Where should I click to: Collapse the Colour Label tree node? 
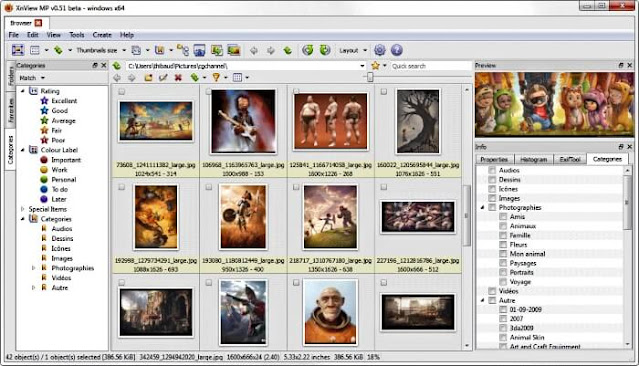point(23,150)
